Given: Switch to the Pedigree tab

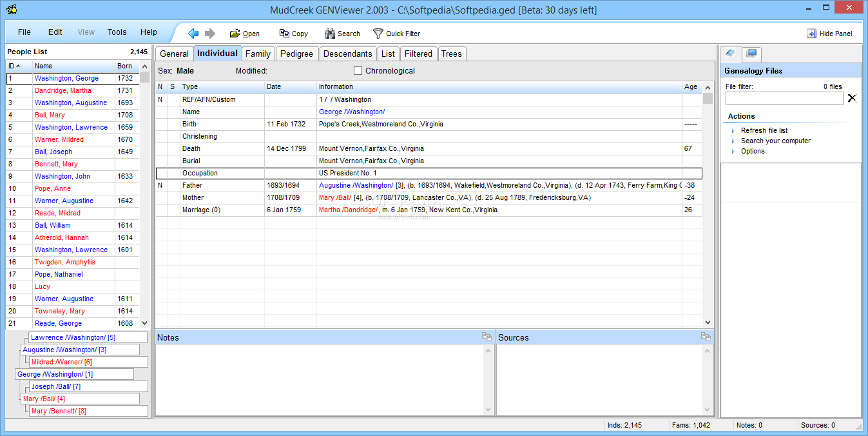Looking at the screenshot, I should point(296,54).
